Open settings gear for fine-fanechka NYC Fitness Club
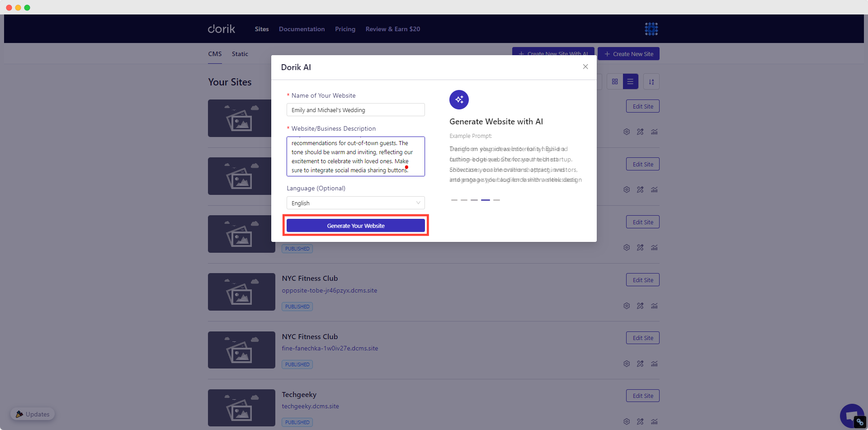Image resolution: width=868 pixels, height=430 pixels. (627, 364)
